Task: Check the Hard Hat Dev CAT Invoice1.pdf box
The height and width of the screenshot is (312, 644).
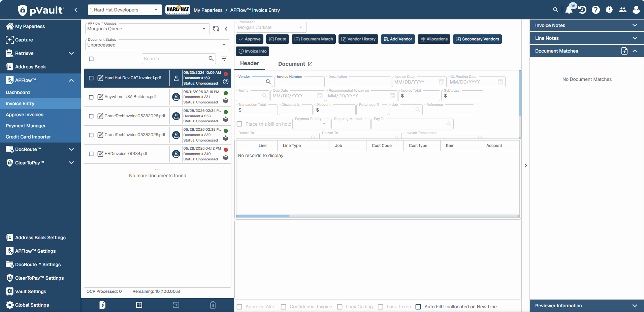Action: (x=91, y=78)
